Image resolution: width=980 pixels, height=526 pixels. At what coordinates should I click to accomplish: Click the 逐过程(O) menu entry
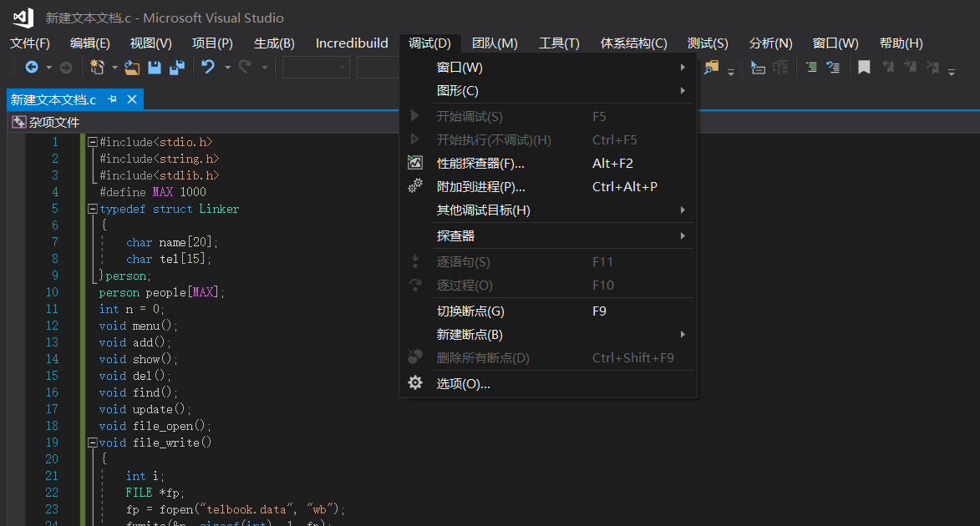547,286
